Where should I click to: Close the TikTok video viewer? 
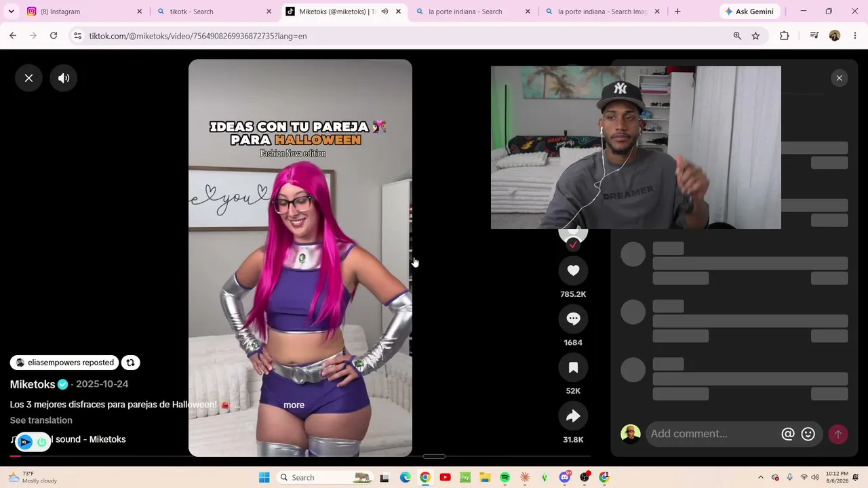pyautogui.click(x=28, y=78)
